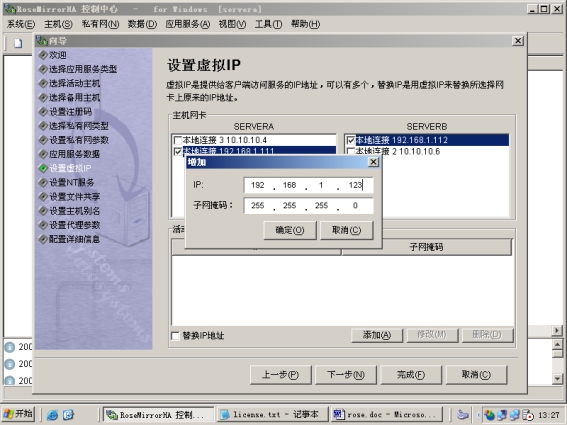Click the colorful first system tray icon
The height and width of the screenshot is (425, 567).
coord(489,415)
